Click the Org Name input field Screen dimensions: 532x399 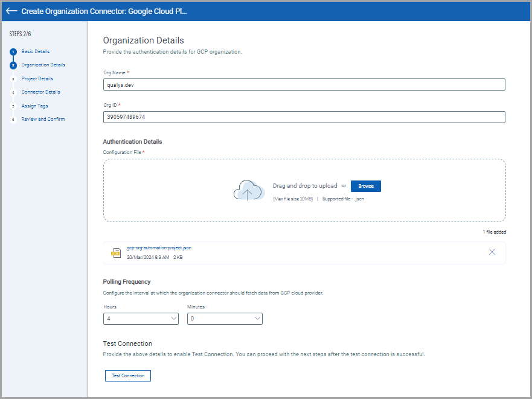(304, 85)
